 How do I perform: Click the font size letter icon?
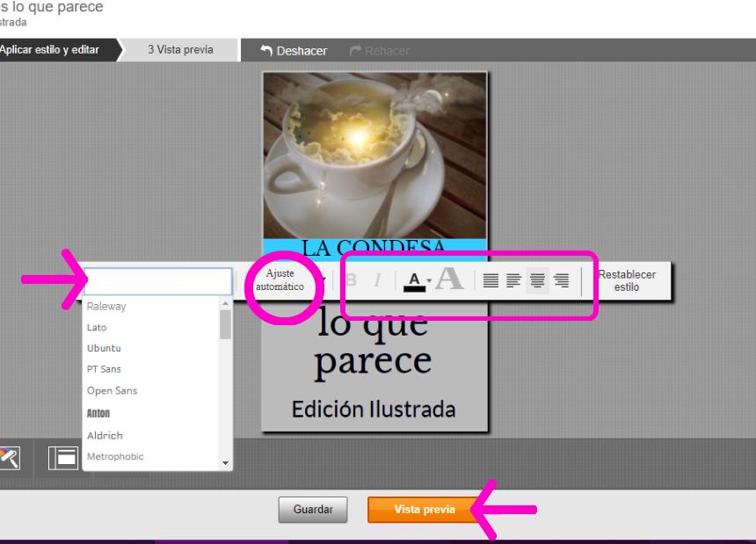(x=450, y=279)
